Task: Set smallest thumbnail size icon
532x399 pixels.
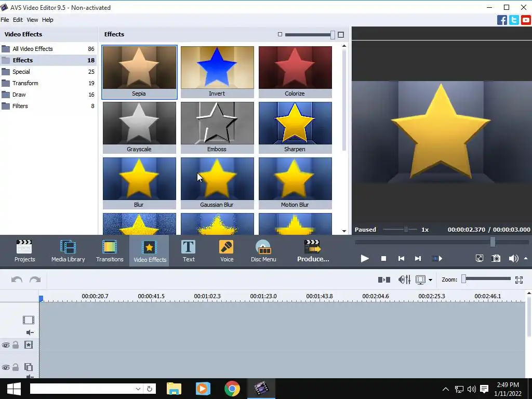Action: [280, 34]
